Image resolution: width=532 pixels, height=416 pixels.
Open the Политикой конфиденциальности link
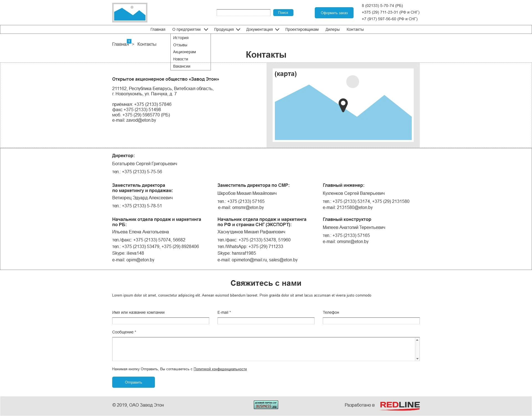point(220,369)
